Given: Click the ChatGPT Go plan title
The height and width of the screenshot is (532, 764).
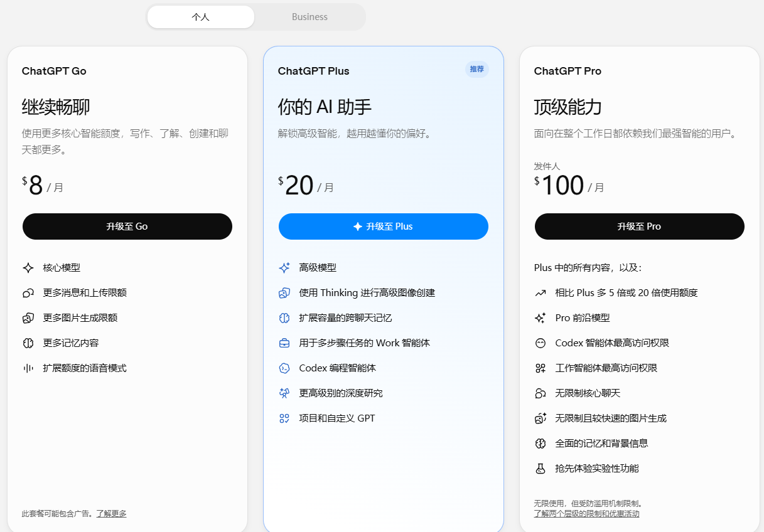Looking at the screenshot, I should (x=54, y=71).
